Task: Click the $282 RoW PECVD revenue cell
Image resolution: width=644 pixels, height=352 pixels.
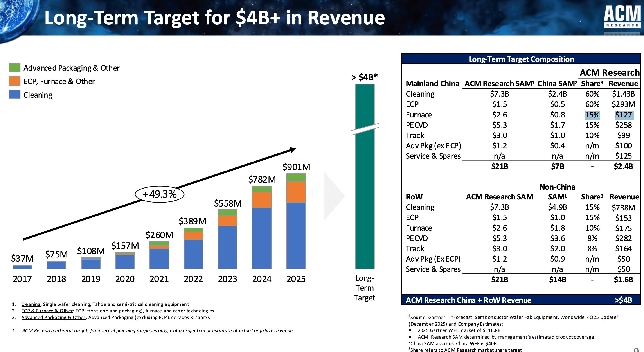Action: (x=624, y=239)
